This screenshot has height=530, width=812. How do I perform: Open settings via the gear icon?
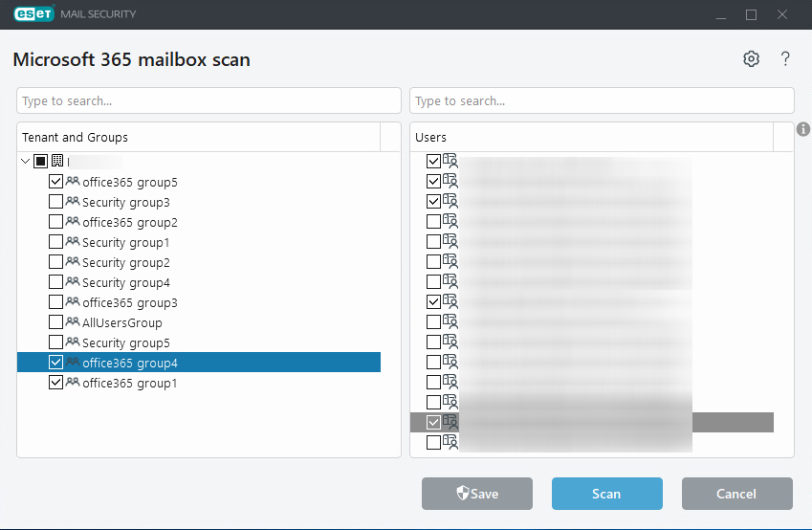(751, 59)
